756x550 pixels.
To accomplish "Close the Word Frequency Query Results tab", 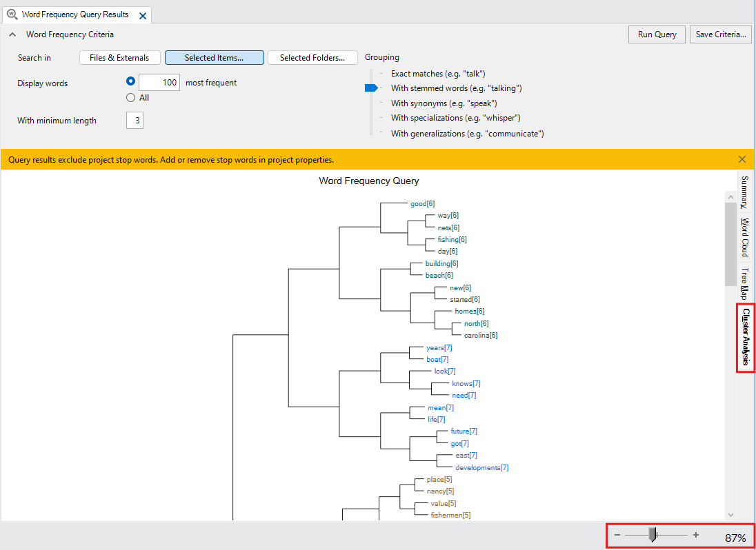I will click(143, 15).
